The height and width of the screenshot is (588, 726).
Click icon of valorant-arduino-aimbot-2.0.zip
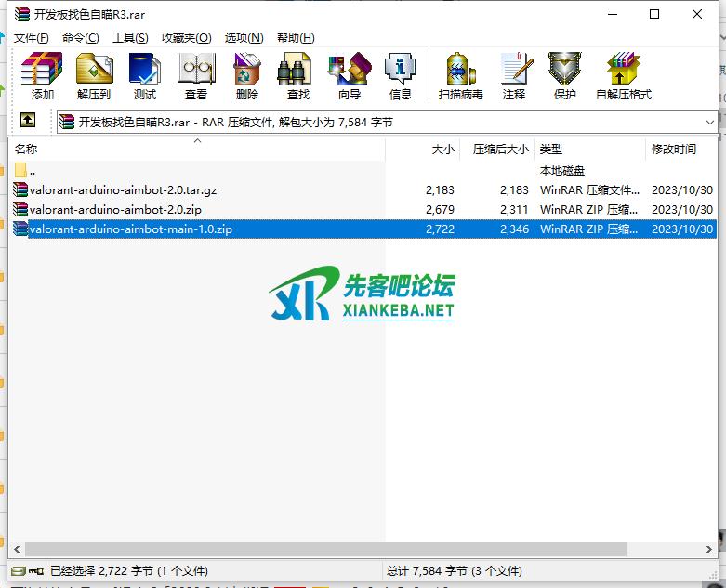[x=20, y=209]
